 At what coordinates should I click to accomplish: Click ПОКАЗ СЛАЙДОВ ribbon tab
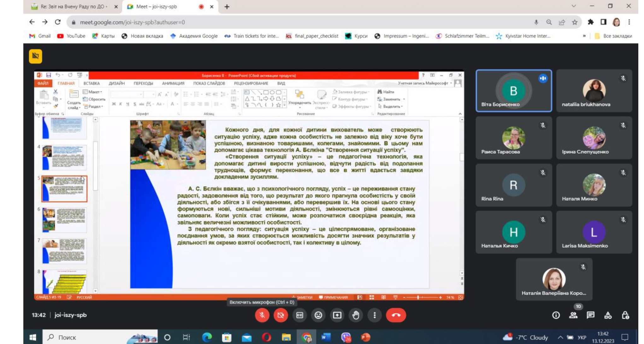[209, 83]
